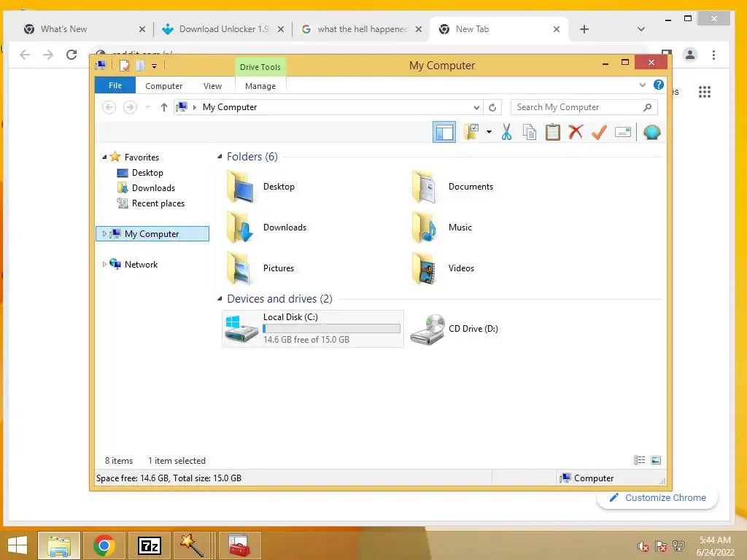Viewport: 747px width, 560px height.
Task: Select Recent places in Favorites
Action: tap(158, 203)
